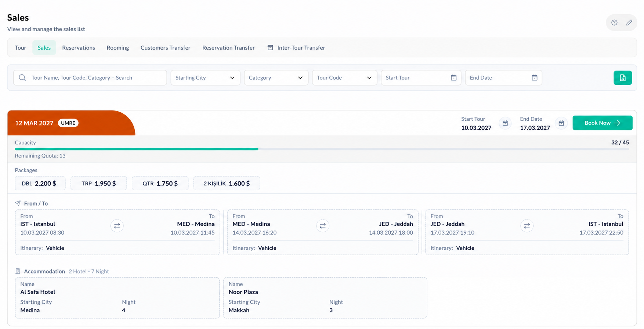The image size is (644, 329).
Task: Expand the Category dropdown
Action: [x=276, y=78]
